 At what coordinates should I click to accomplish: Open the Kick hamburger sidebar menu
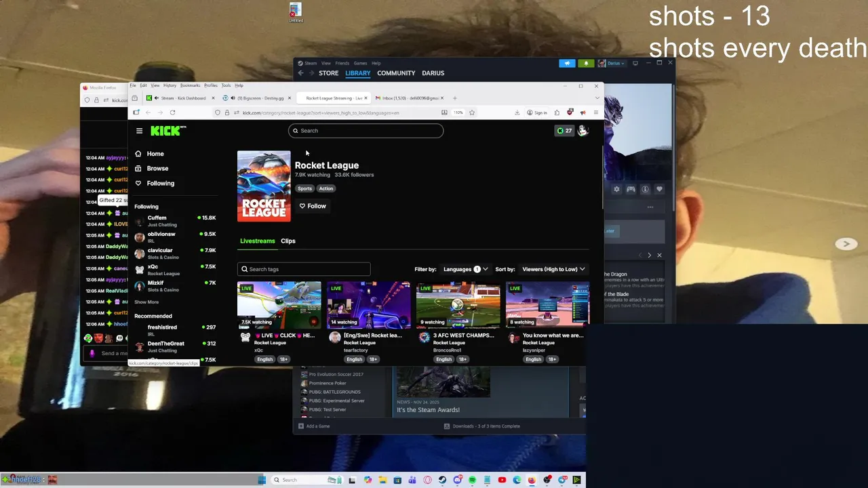click(x=139, y=131)
